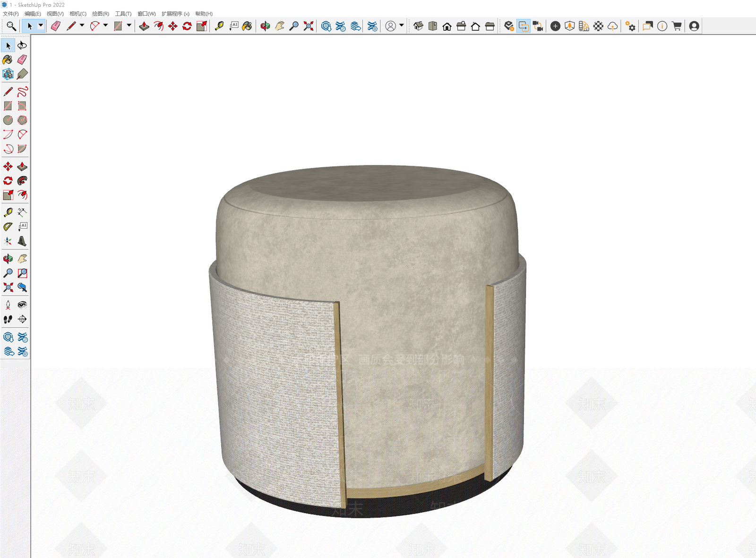Viewport: 756px width, 558px height.
Task: Open the 相机(C) menu
Action: [x=78, y=14]
